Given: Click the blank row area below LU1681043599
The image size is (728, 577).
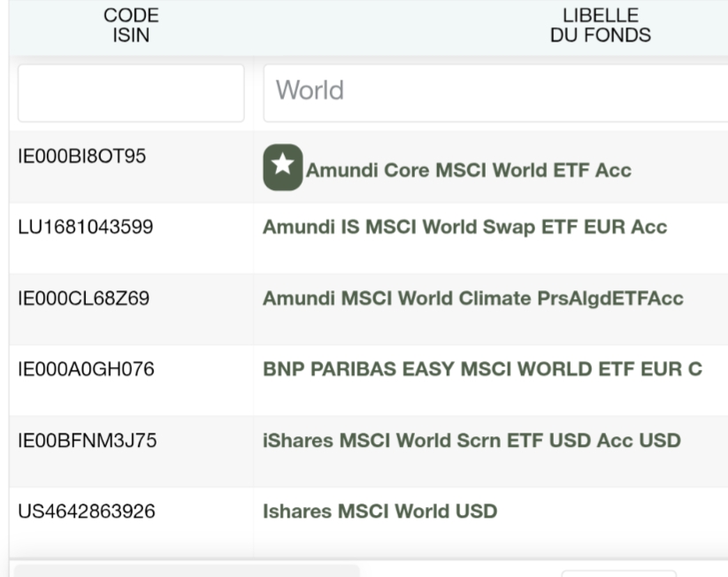Looking at the screenshot, I should (x=131, y=256).
